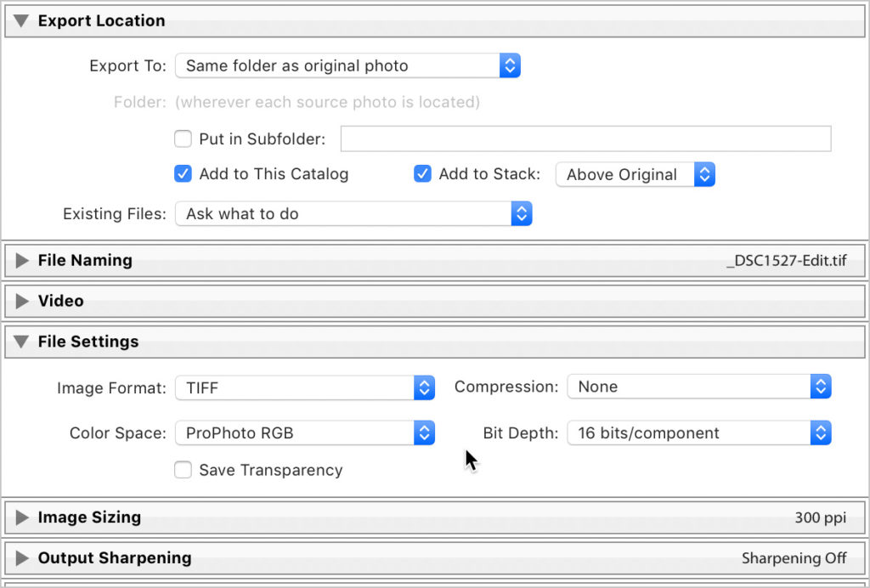Open the Compression dropdown

point(699,387)
